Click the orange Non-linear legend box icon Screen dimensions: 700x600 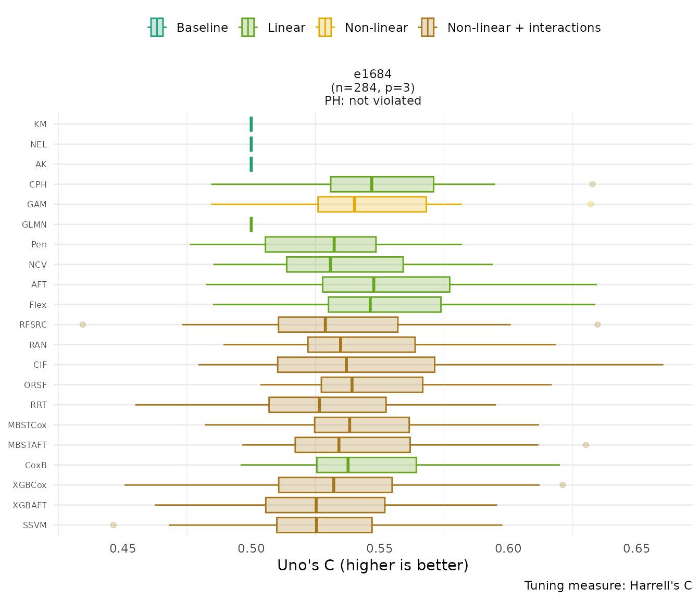point(324,28)
